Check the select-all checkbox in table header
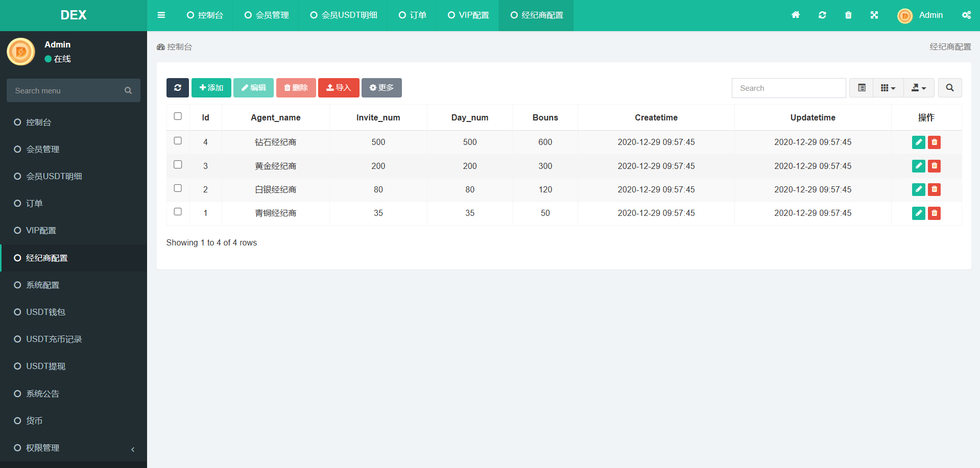 [178, 116]
